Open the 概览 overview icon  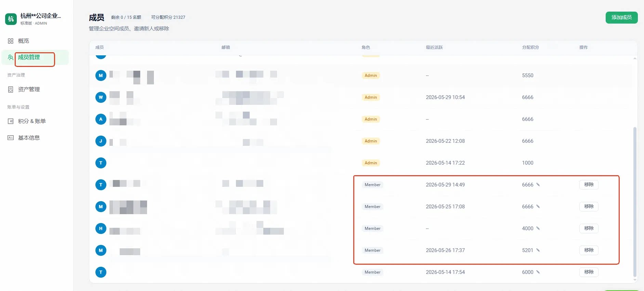tap(11, 41)
